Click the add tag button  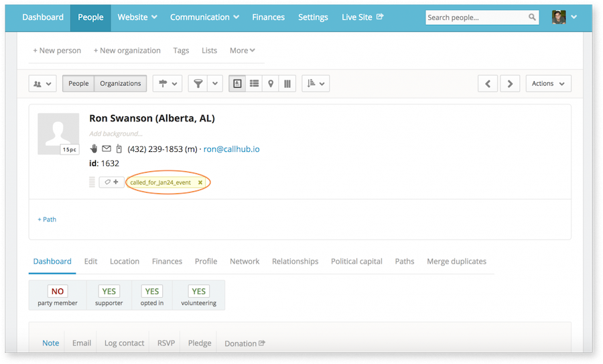(111, 182)
